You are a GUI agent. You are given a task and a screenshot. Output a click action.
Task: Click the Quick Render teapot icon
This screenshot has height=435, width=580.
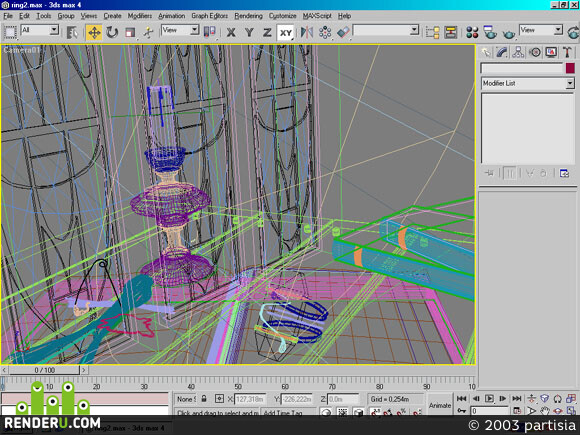[x=509, y=33]
